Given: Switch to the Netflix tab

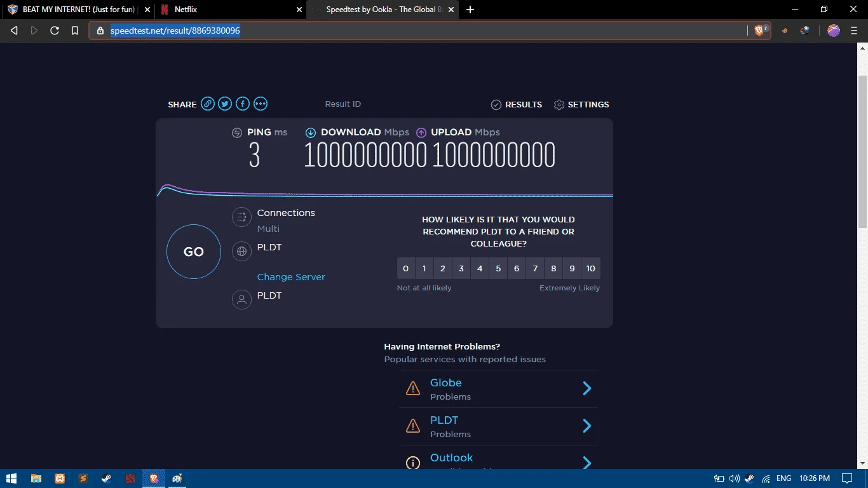Looking at the screenshot, I should point(231,10).
